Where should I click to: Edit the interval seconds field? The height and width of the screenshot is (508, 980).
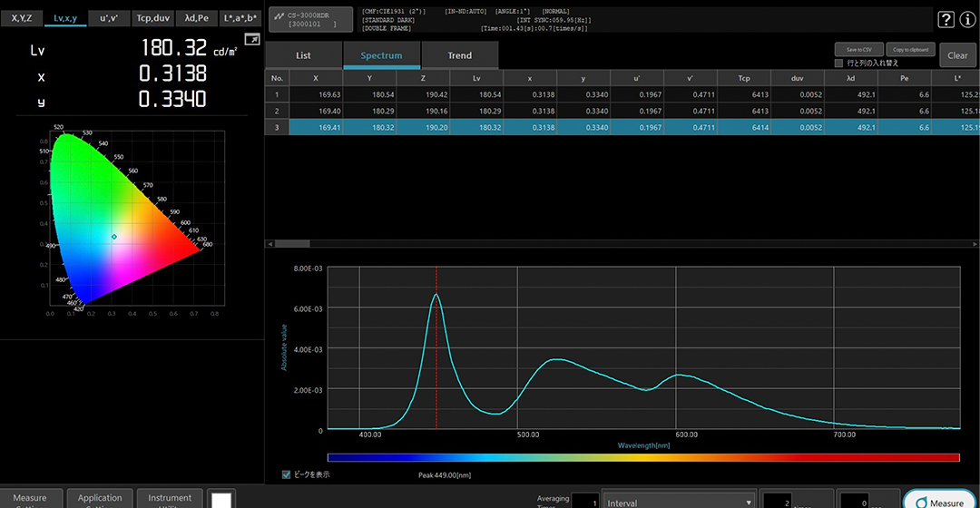pyautogui.click(x=855, y=501)
